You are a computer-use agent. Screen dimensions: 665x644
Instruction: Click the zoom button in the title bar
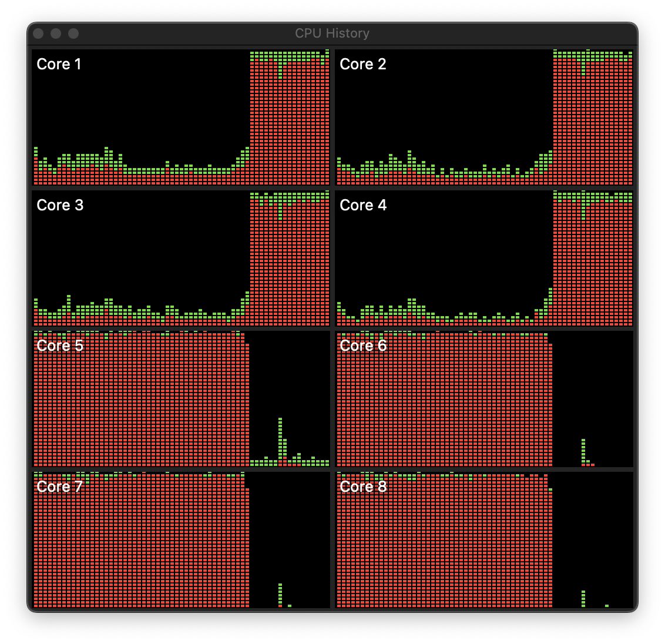(x=73, y=33)
